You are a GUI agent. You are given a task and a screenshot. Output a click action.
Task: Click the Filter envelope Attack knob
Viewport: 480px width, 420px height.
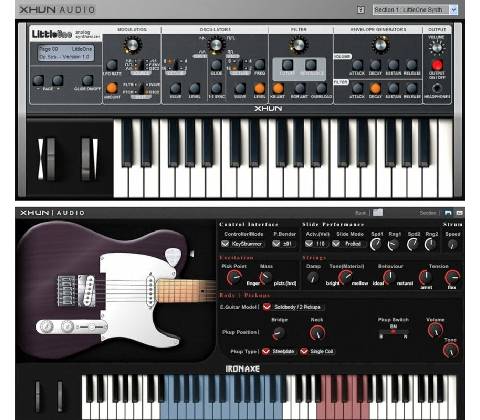point(357,88)
